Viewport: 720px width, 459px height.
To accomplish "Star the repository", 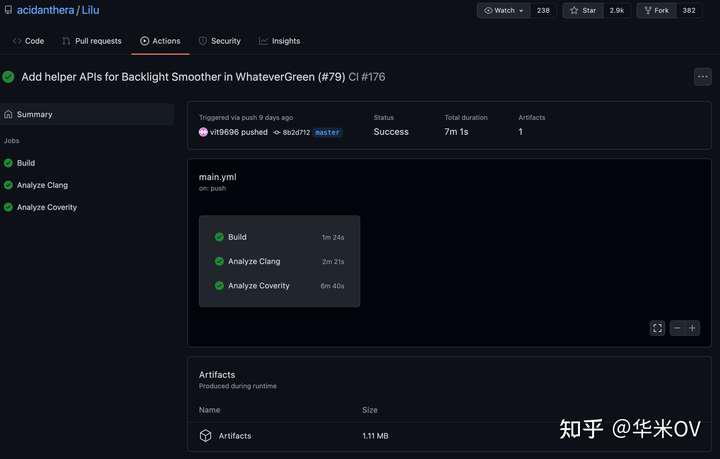I will [x=583, y=11].
